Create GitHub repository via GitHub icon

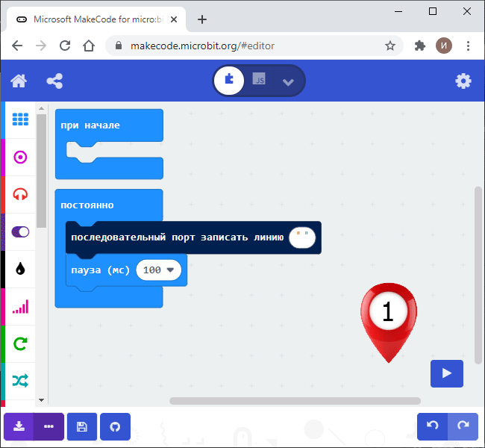pos(115,426)
